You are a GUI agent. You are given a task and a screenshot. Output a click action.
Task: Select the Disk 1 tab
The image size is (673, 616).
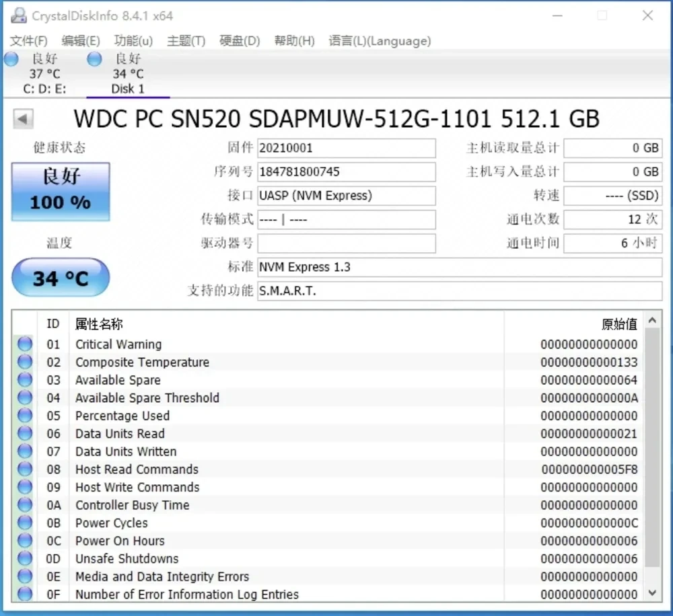[128, 74]
